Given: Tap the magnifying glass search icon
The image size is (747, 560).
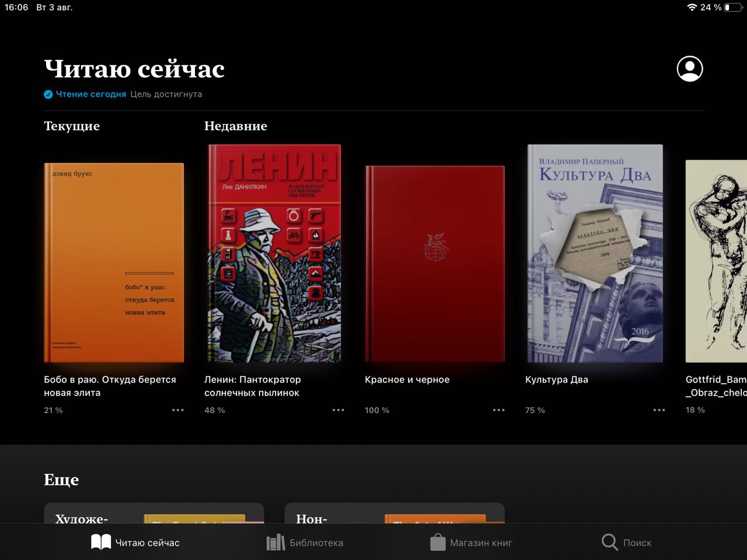Looking at the screenshot, I should [x=609, y=542].
